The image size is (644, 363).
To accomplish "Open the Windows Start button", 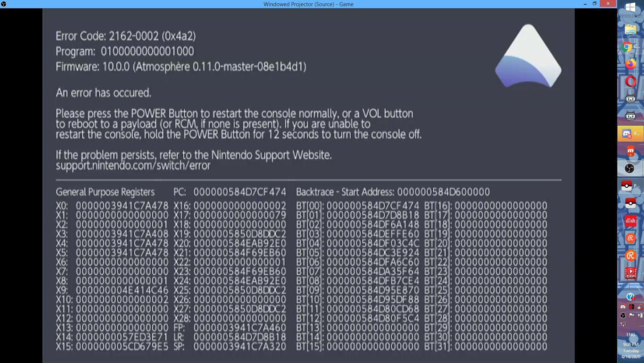I will 631,7.
